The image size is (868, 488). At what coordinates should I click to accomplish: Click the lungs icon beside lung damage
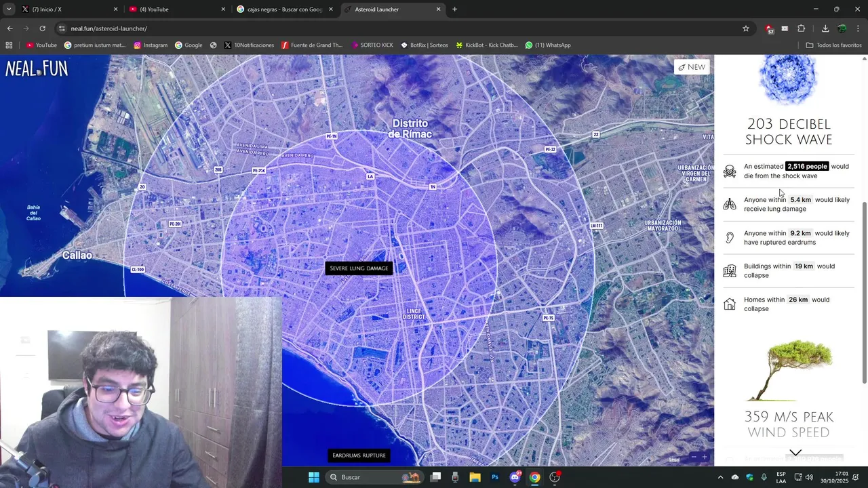730,204
